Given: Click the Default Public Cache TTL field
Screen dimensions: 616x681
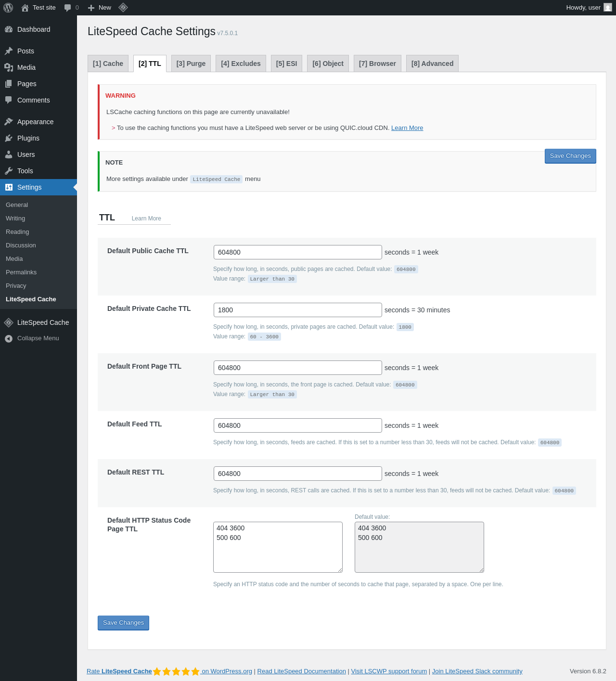Looking at the screenshot, I should (x=298, y=252).
